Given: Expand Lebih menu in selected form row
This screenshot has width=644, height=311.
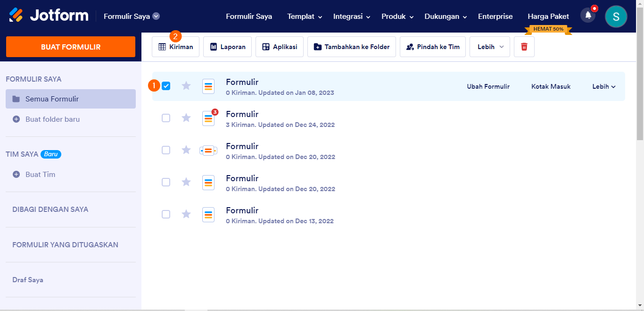Looking at the screenshot, I should [x=604, y=86].
